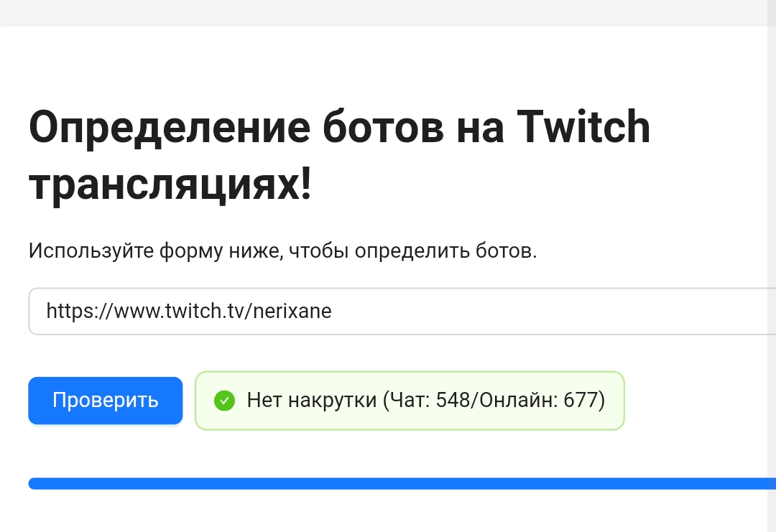Click the Онлайн: 677 count in the result
Viewport: 776px width, 532px height.
[538, 400]
